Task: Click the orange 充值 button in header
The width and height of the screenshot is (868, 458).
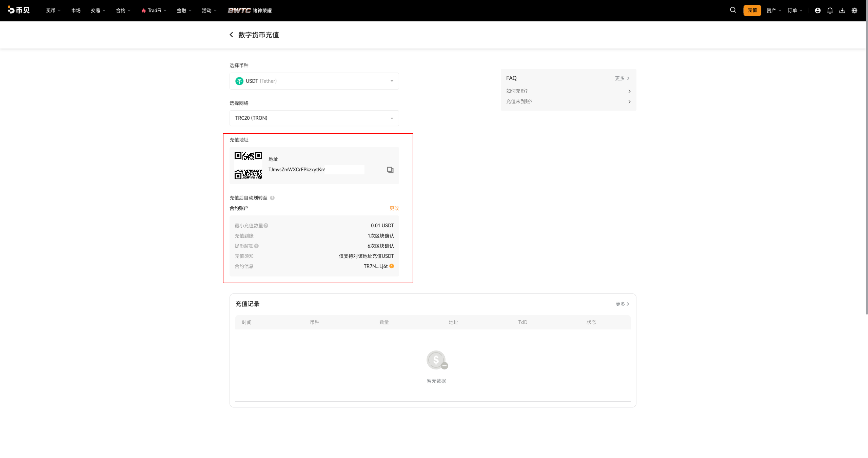Action: click(x=752, y=11)
